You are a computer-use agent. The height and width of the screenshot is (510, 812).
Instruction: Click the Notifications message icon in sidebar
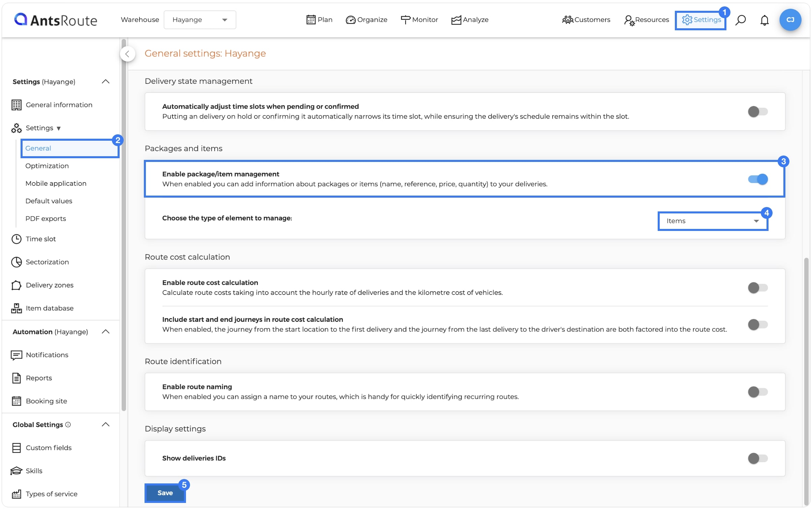tap(16, 355)
